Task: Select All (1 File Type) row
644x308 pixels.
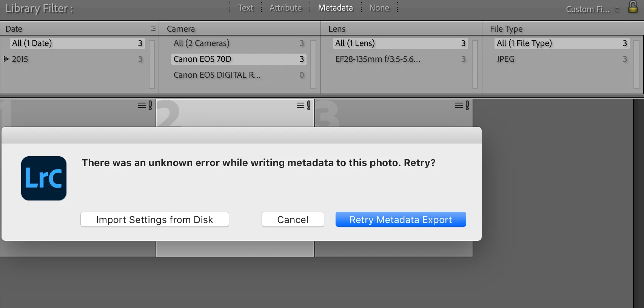Action: (x=562, y=43)
